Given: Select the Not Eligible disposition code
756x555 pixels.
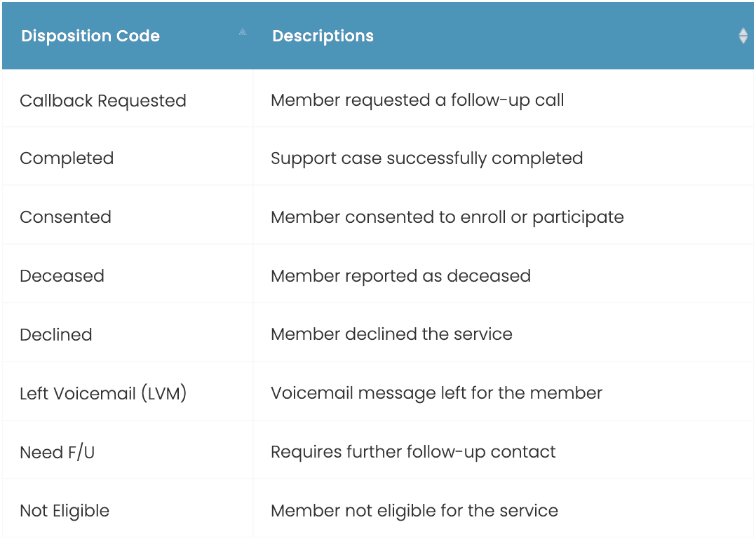Looking at the screenshot, I should click(x=65, y=511).
